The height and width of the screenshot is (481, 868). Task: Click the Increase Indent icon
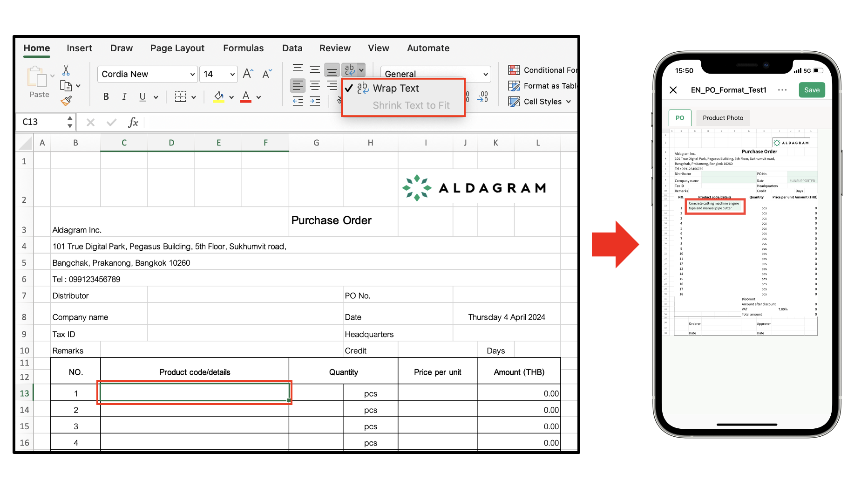click(x=315, y=101)
